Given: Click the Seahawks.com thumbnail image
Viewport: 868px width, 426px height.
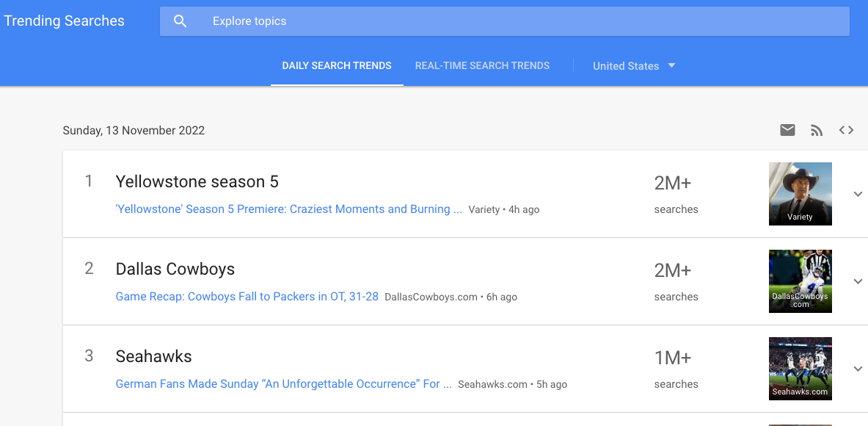Looking at the screenshot, I should tap(800, 369).
